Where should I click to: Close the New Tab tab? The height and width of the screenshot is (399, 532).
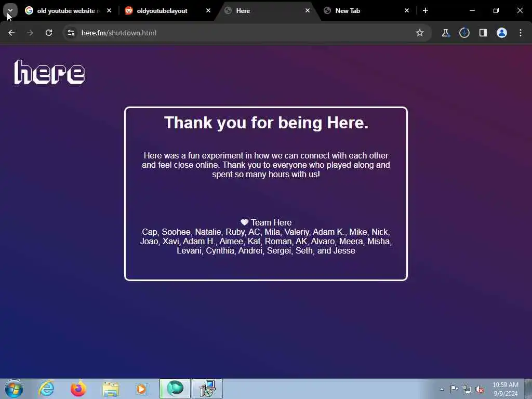tap(407, 10)
